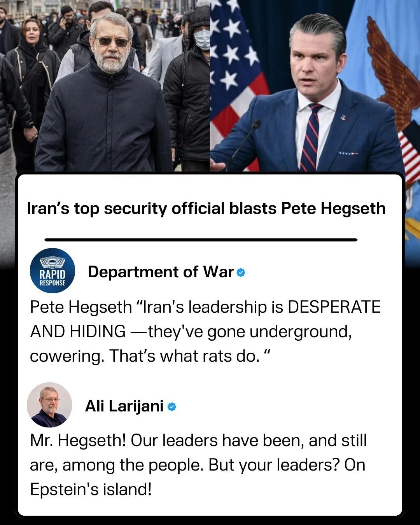
Task: Click Department of War's blue verified badge
Action: (241, 273)
